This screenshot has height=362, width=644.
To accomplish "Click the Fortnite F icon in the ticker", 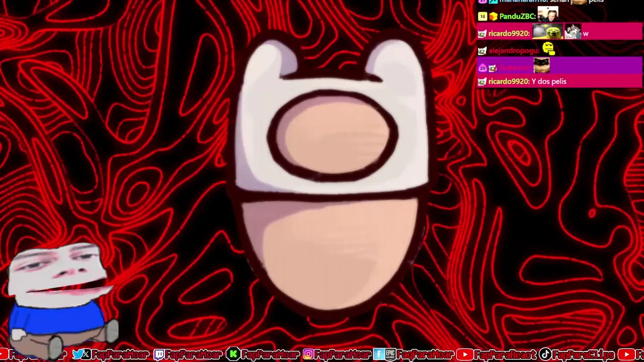I will click(378, 355).
